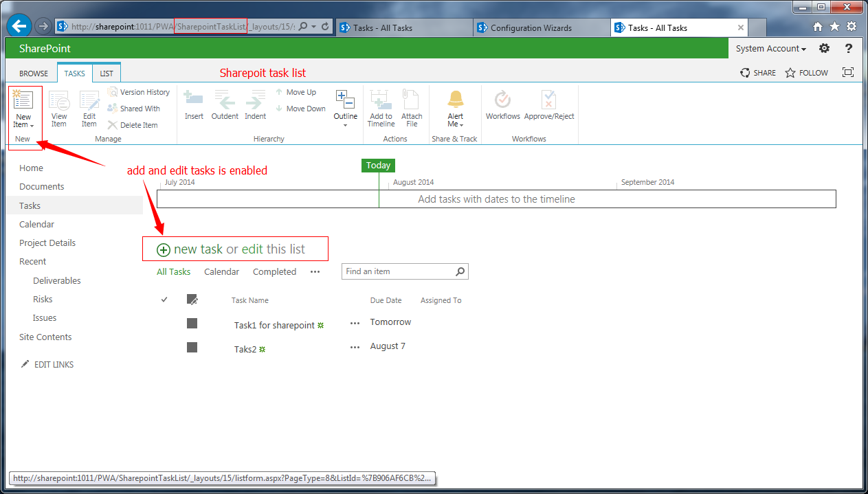Viewport: 868px width, 494px height.
Task: Click the Alert Me bell icon
Action: pyautogui.click(x=455, y=99)
